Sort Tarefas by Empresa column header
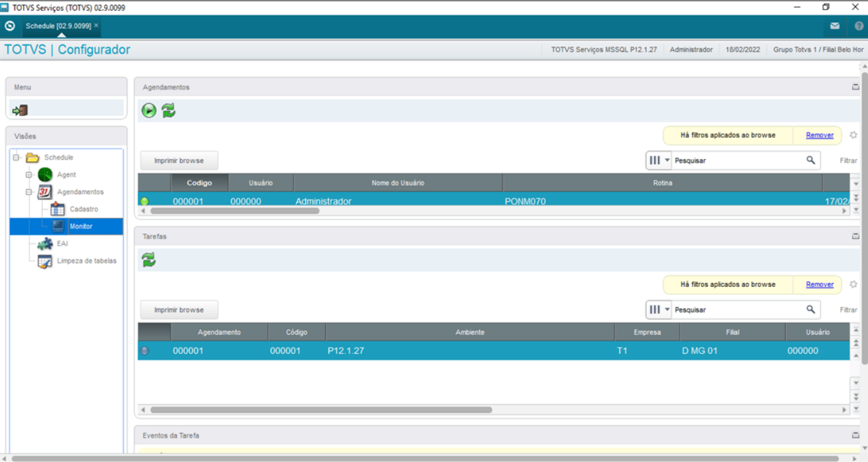The width and height of the screenshot is (868, 462). (x=647, y=332)
